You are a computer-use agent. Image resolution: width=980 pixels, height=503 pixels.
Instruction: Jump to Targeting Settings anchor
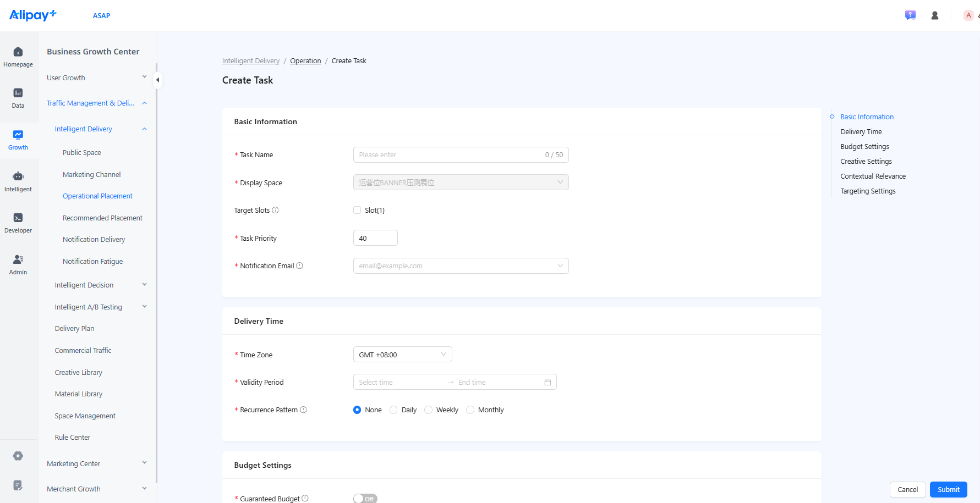tap(868, 191)
